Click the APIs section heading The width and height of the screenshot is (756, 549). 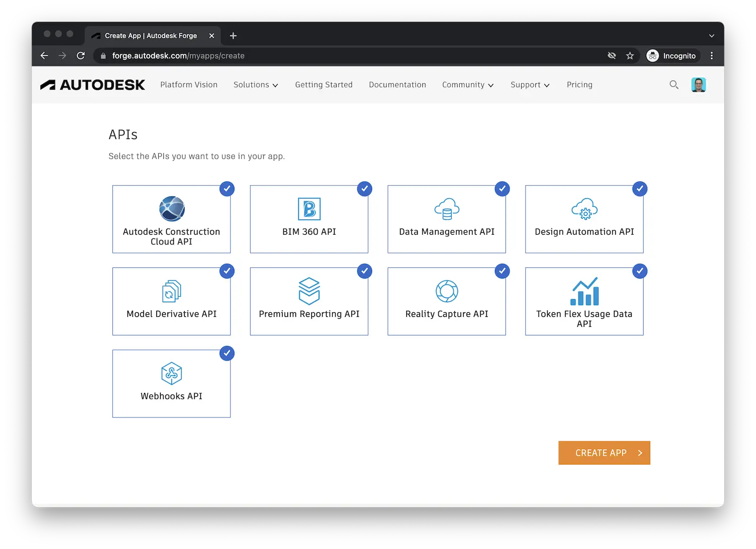[123, 134]
